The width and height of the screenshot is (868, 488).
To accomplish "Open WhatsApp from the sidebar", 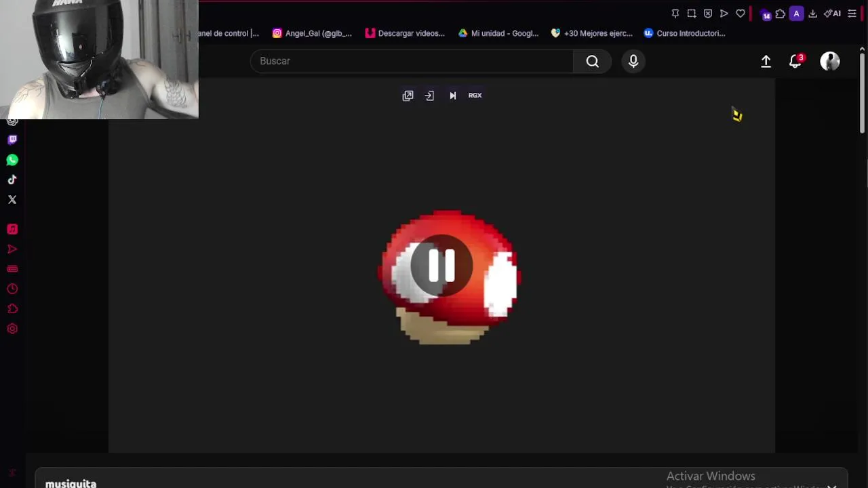I will coord(12,160).
